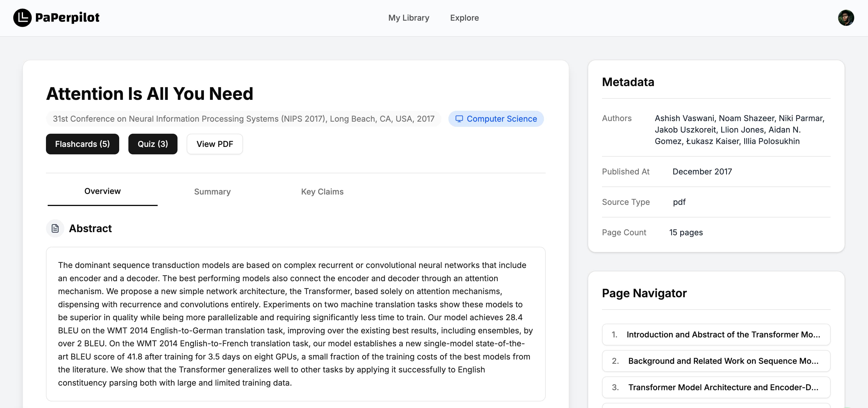Navigate to Explore
The height and width of the screenshot is (408, 868).
pos(464,18)
